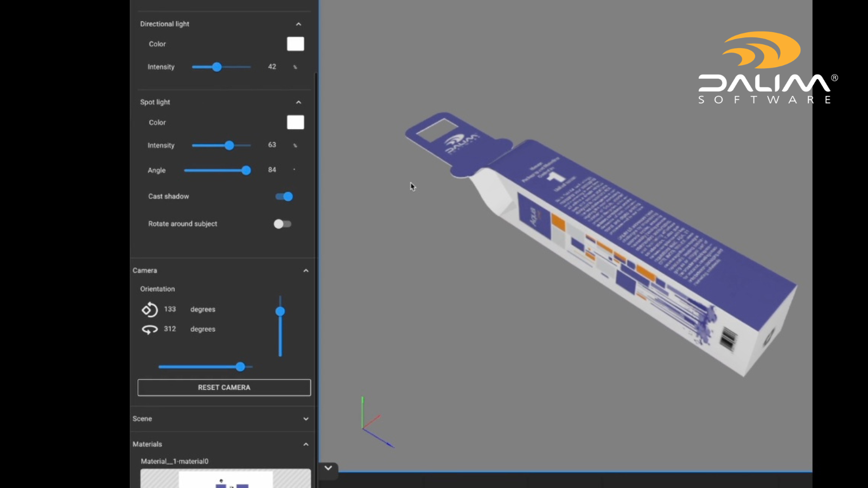
Task: Click horizontal camera slider handle
Action: [240, 367]
